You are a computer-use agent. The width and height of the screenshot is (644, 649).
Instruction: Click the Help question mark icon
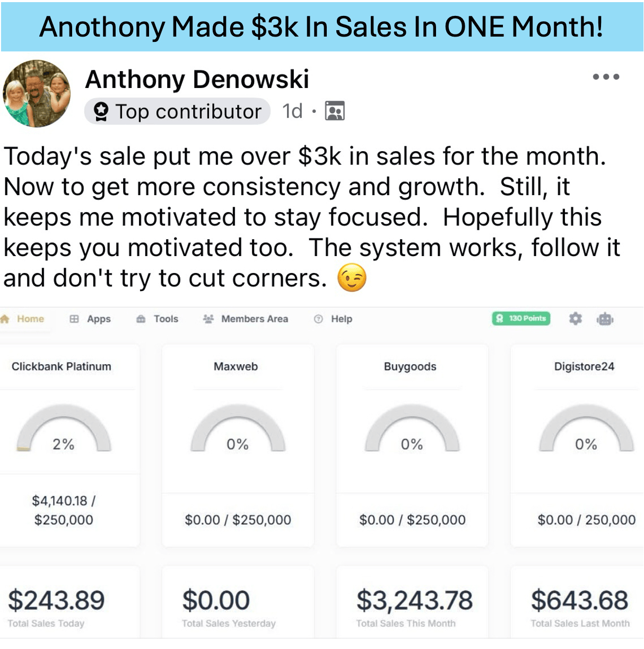click(x=318, y=319)
